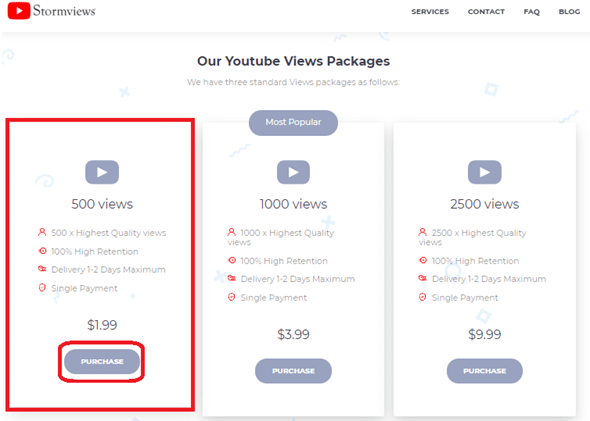Open the Services menu item
This screenshot has height=421, width=590.
click(x=430, y=12)
